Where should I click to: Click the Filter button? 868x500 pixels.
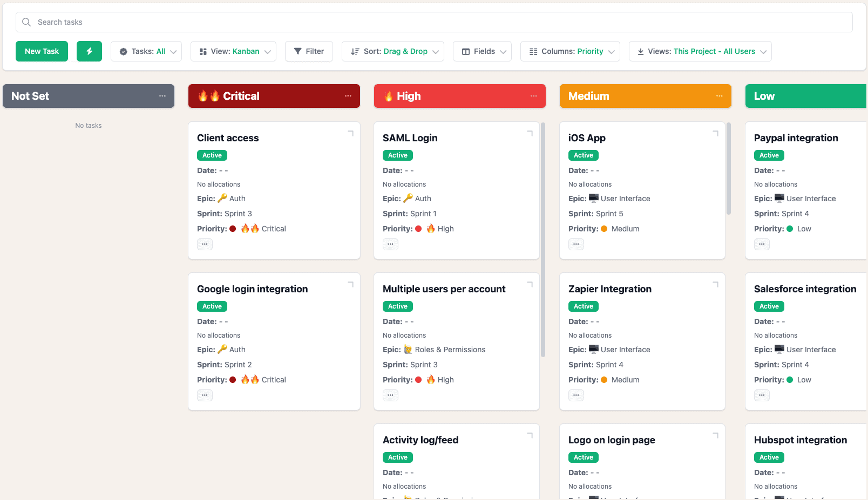[309, 51]
